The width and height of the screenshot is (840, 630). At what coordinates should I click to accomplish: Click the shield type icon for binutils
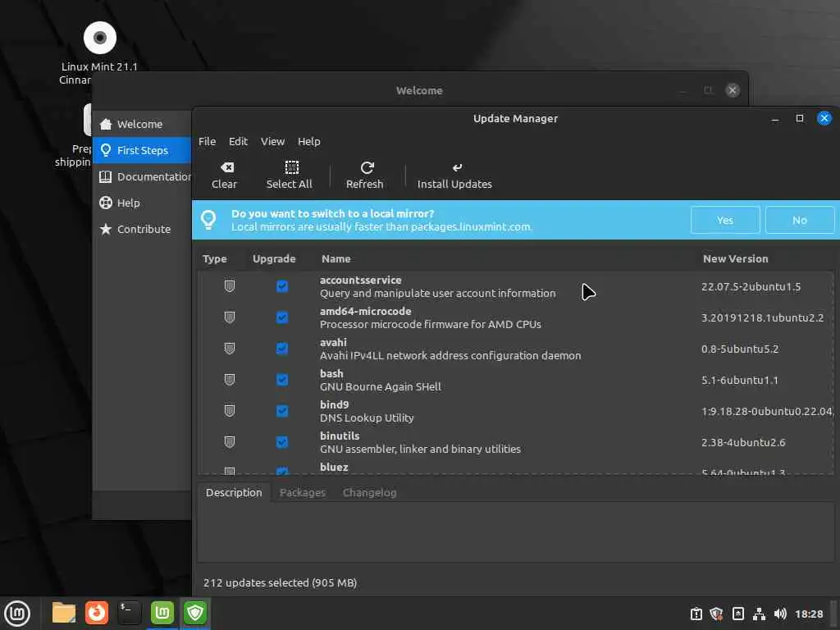click(x=230, y=442)
